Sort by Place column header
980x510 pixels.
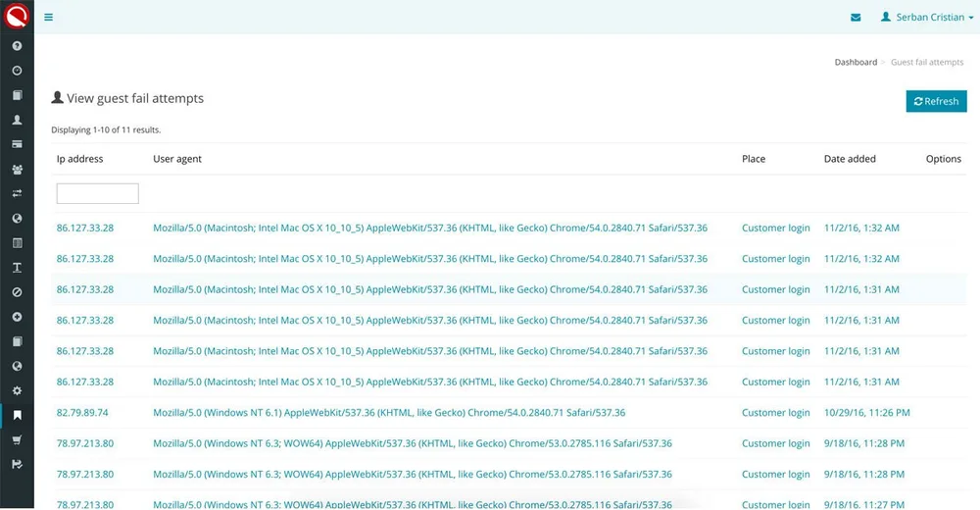(754, 159)
